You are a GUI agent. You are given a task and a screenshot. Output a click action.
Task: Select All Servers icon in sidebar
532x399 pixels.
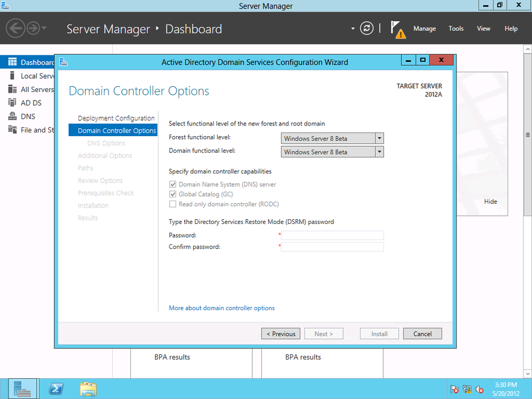tap(12, 89)
